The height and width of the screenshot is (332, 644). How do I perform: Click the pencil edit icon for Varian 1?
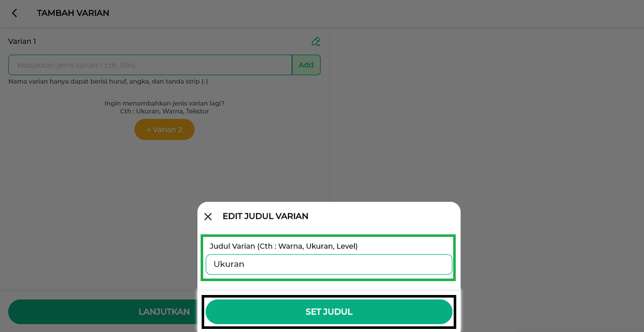point(316,41)
